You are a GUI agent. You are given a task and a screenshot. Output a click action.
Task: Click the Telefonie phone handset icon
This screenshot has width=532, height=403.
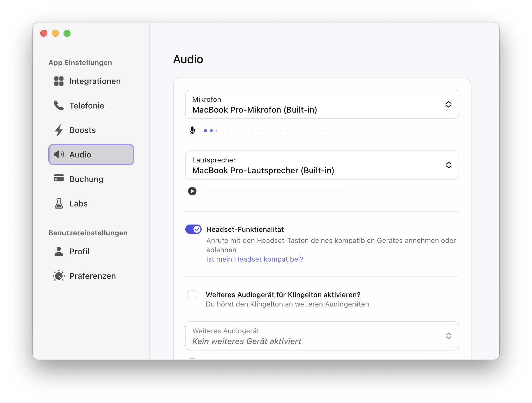[59, 106]
